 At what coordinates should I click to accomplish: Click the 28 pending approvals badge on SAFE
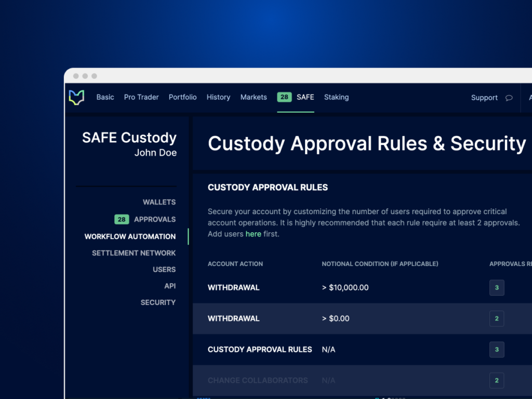pyautogui.click(x=284, y=97)
